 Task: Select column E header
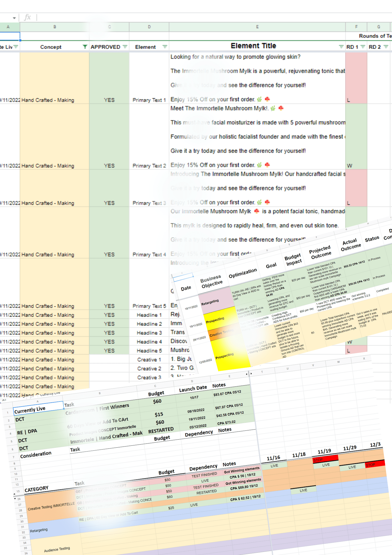[257, 27]
